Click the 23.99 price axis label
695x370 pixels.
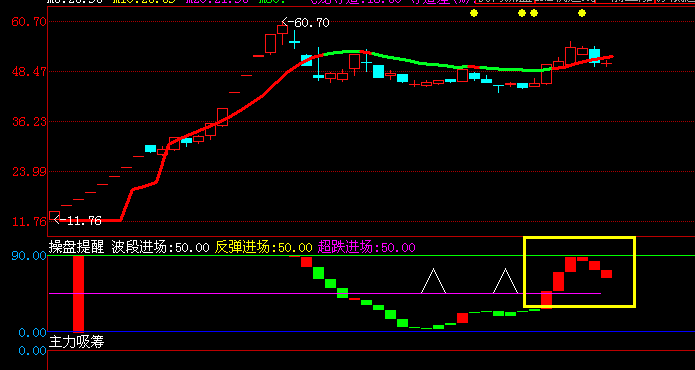[x=29, y=171]
